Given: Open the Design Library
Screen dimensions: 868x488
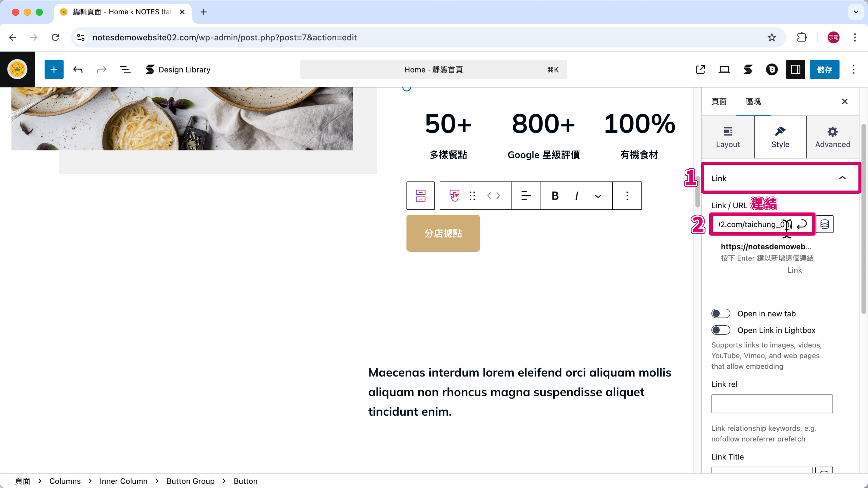Looking at the screenshot, I should point(178,69).
